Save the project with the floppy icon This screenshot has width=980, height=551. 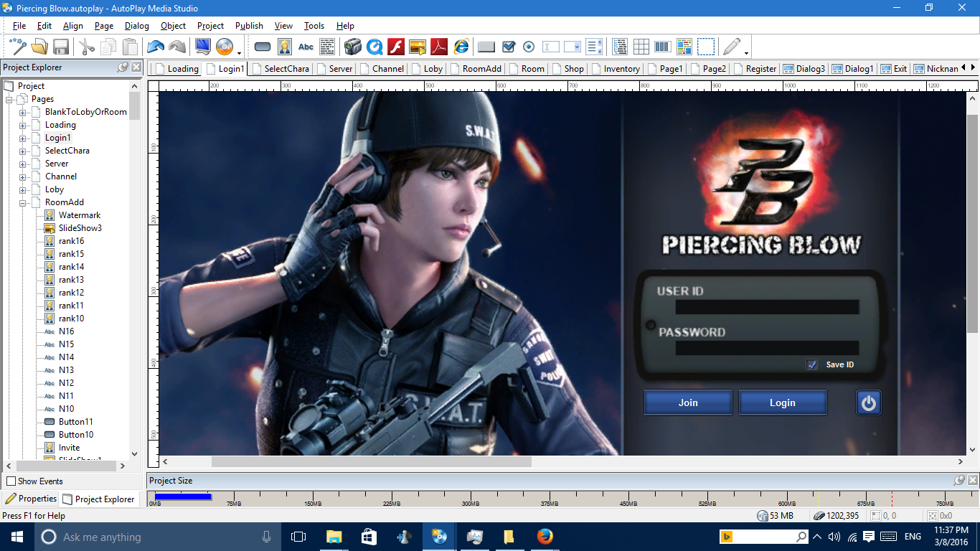coord(61,47)
